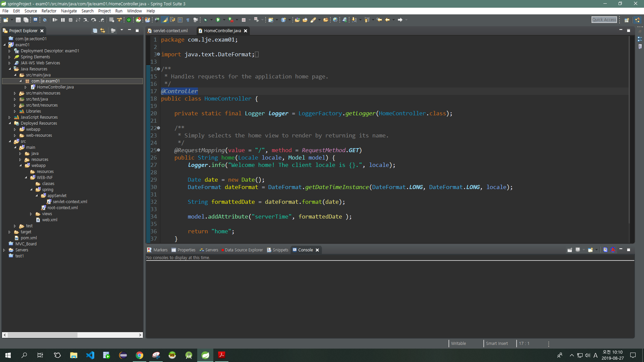This screenshot has width=644, height=362.
Task: Click the Project Explorer horizontal scrollbar
Action: [x=43, y=335]
